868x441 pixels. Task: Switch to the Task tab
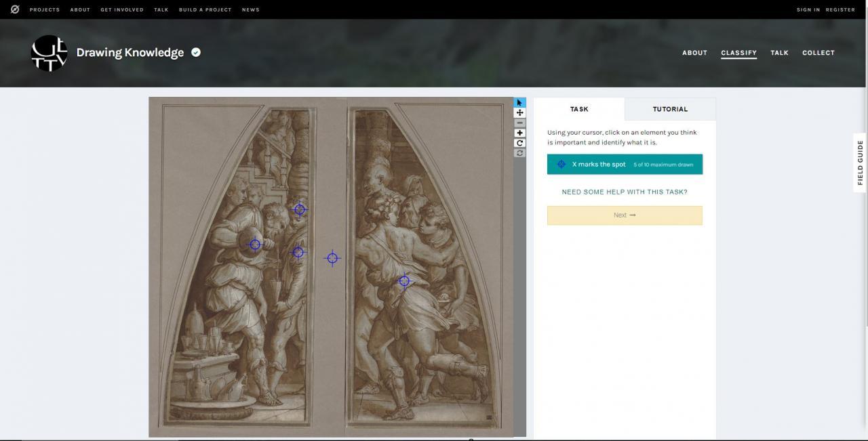coord(579,109)
